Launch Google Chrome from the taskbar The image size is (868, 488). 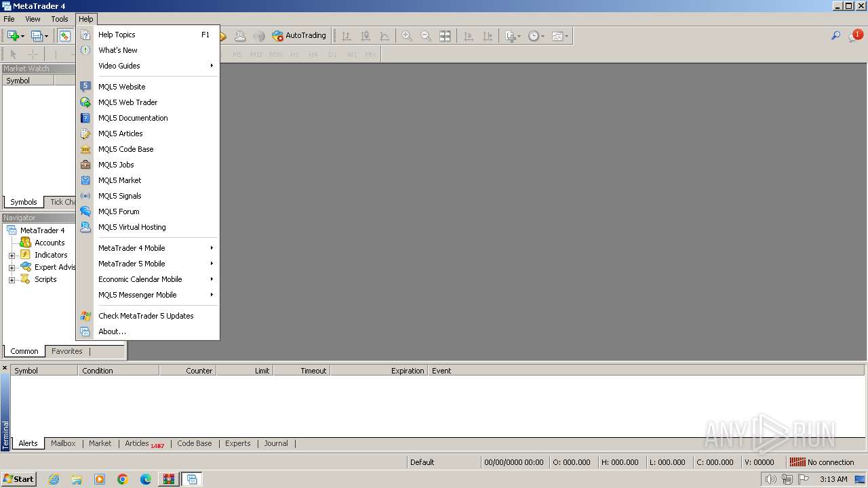pos(123,479)
